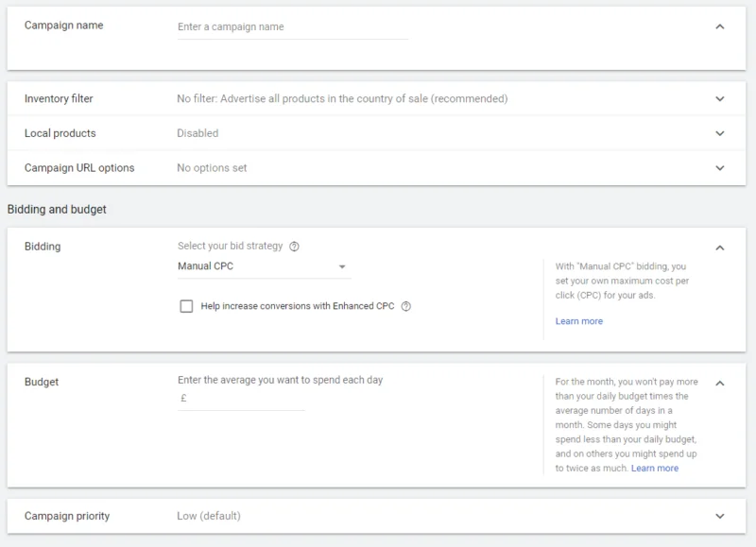
Task: Click inside the campaign name text field
Action: click(x=292, y=27)
